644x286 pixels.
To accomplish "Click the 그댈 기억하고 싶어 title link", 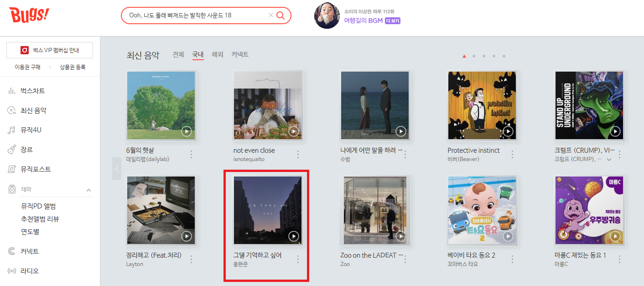I will tap(257, 255).
